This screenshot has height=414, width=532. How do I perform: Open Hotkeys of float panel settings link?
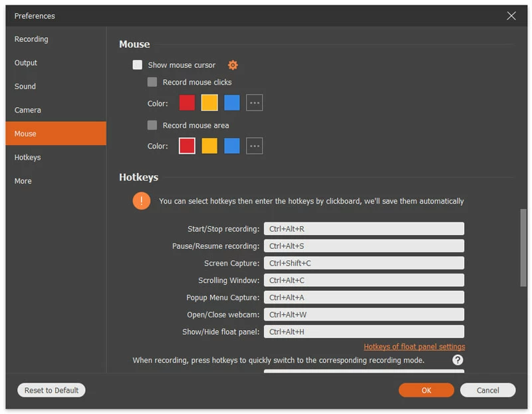tap(414, 346)
